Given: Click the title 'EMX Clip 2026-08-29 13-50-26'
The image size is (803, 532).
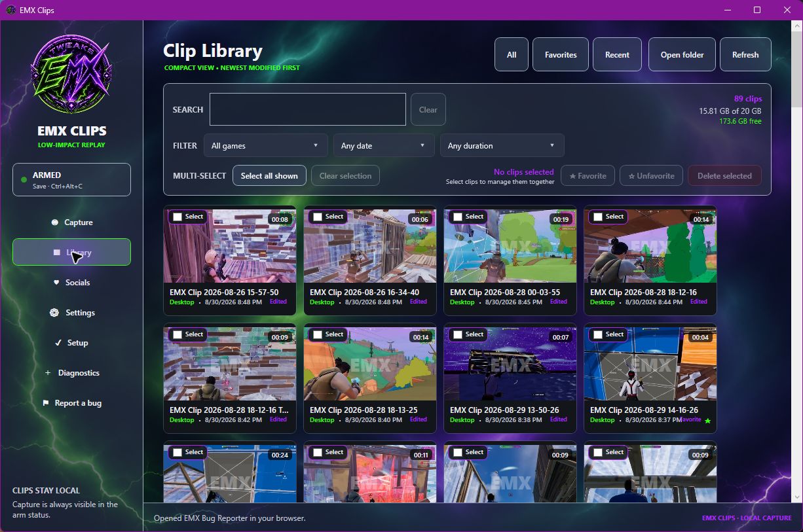Looking at the screenshot, I should 504,410.
